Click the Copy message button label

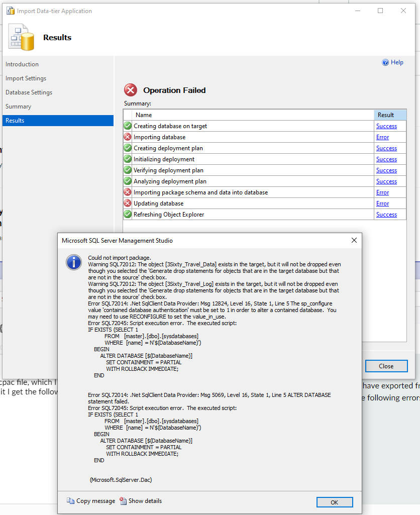click(x=96, y=501)
